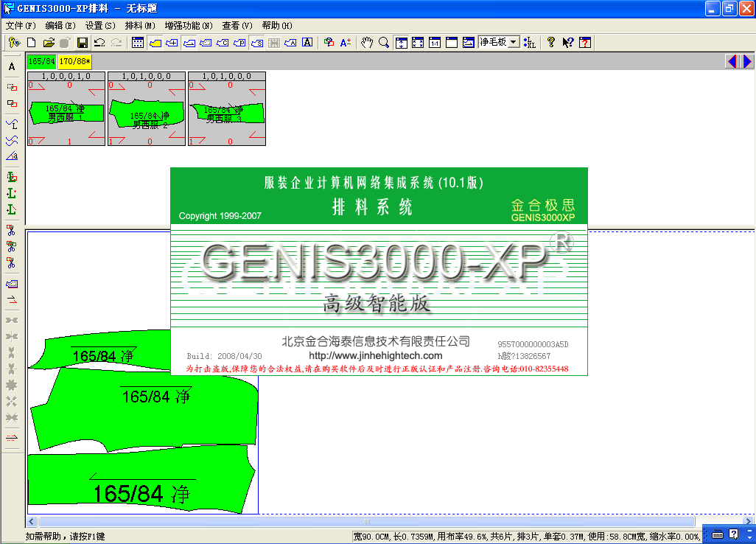756x544 pixels.
Task: Click the 1:1 actual size view icon
Action: (435, 43)
